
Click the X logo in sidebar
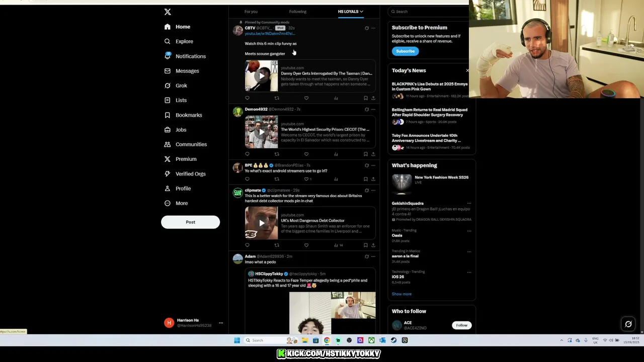coord(168,12)
